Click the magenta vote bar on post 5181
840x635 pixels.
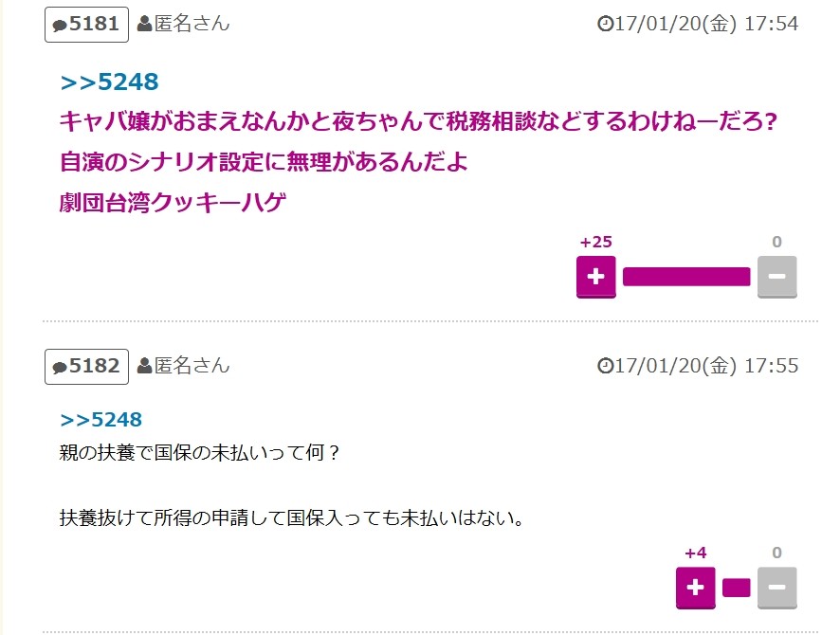[x=686, y=277]
